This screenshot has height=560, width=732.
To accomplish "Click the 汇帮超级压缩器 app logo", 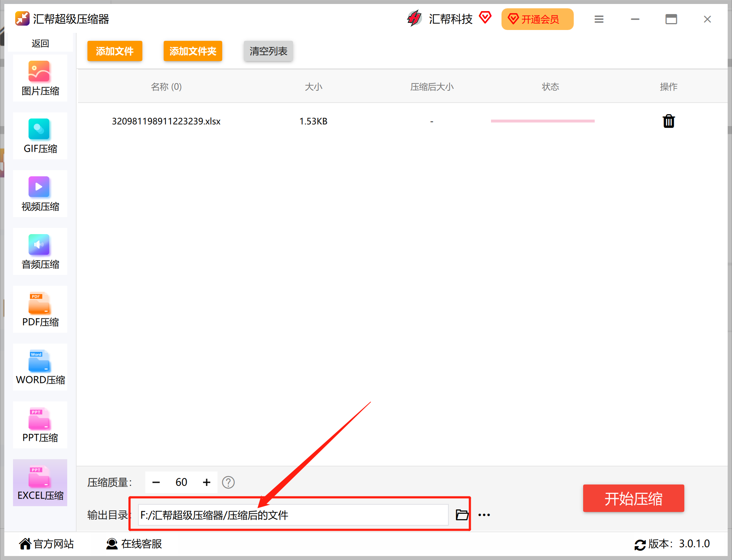I will (x=22, y=19).
